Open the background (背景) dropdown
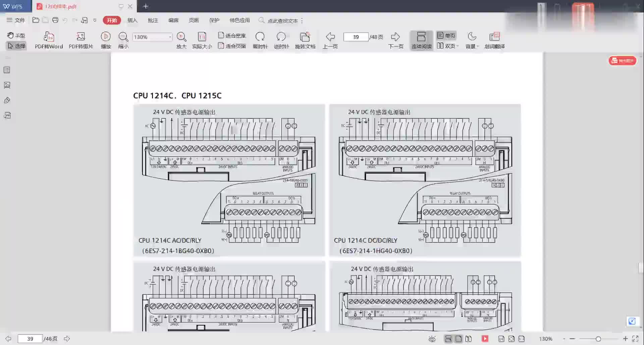Screen dimensions: 644x345 point(472,40)
